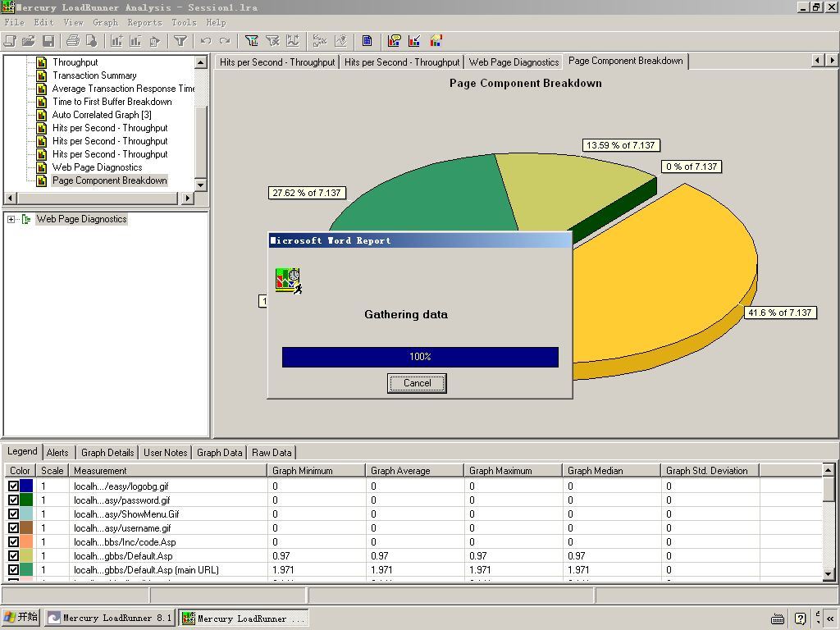
Task: Click the graph tree scroll-down arrow
Action: [x=201, y=185]
